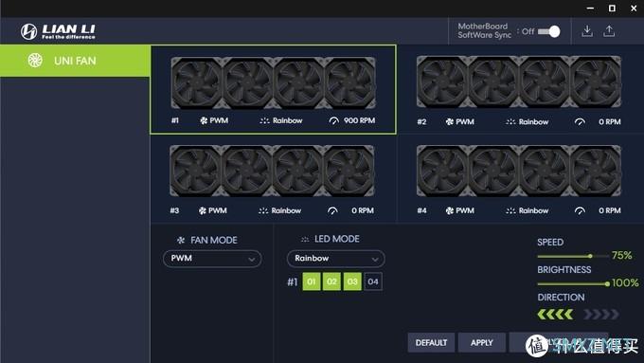Screen dimensions: 644x363
Task: Deselect fan 01 LED box
Action: click(312, 281)
